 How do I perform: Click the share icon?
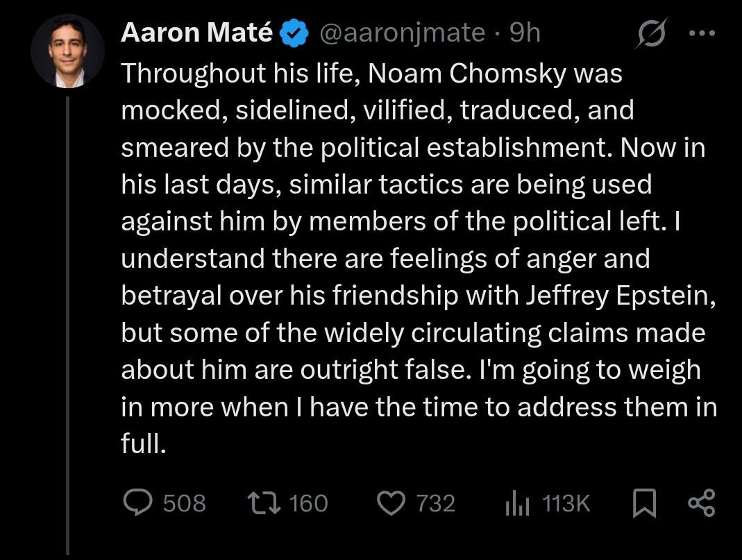point(700,503)
